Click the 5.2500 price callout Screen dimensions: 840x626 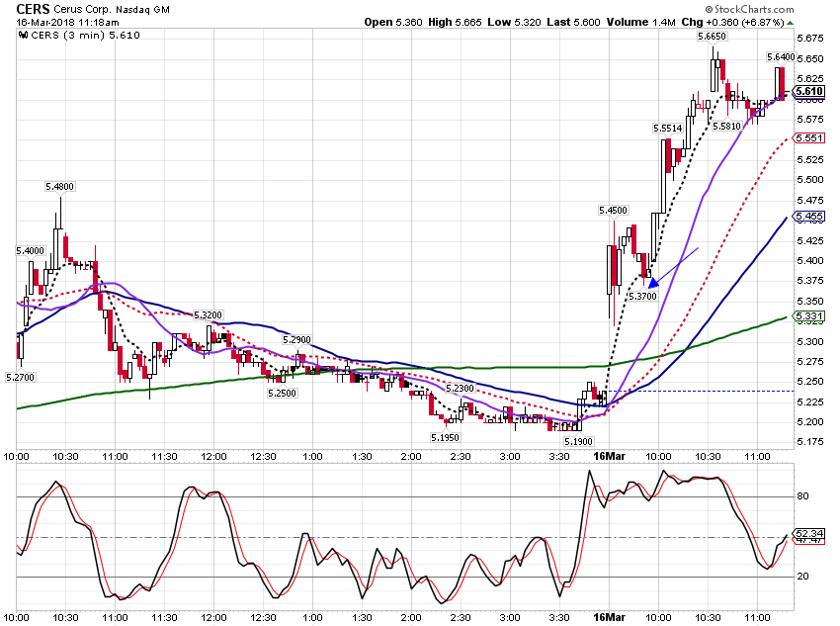[x=283, y=393]
